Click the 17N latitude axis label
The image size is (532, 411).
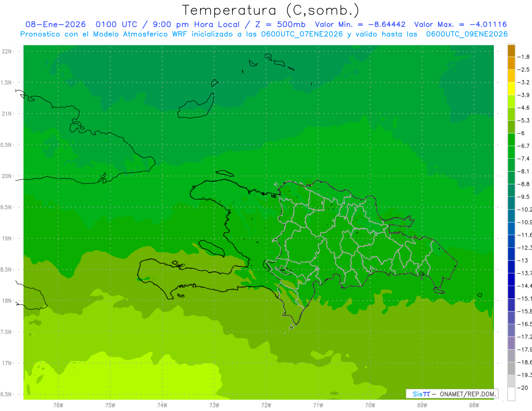(7, 364)
